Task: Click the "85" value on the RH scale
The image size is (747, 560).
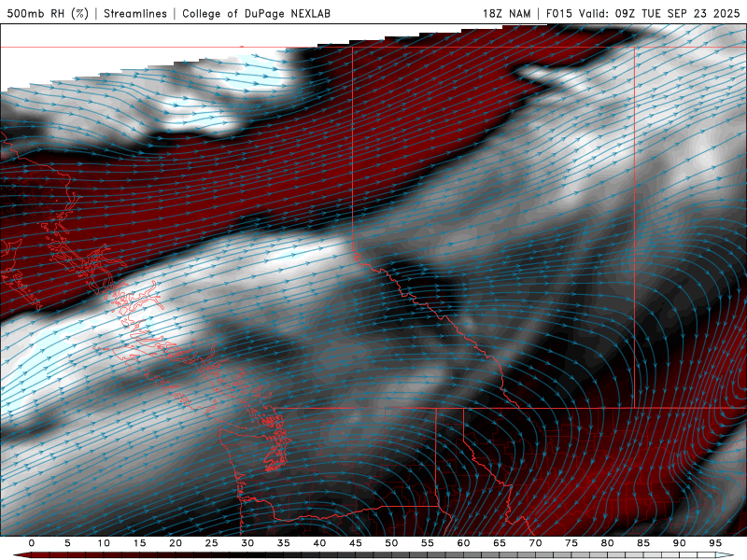Action: [643, 543]
